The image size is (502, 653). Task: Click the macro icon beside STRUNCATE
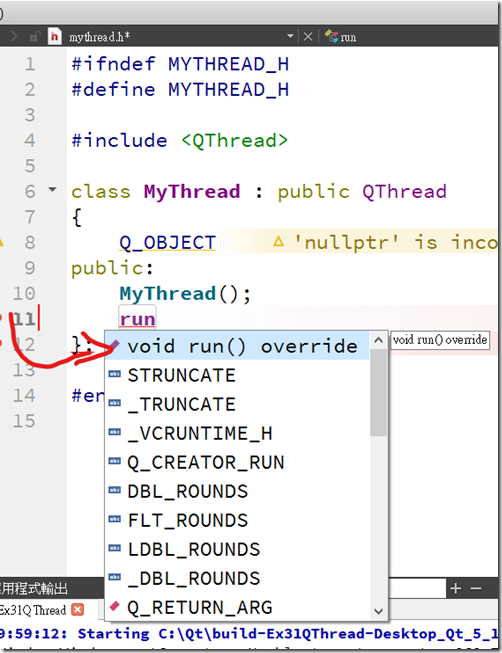tap(115, 374)
